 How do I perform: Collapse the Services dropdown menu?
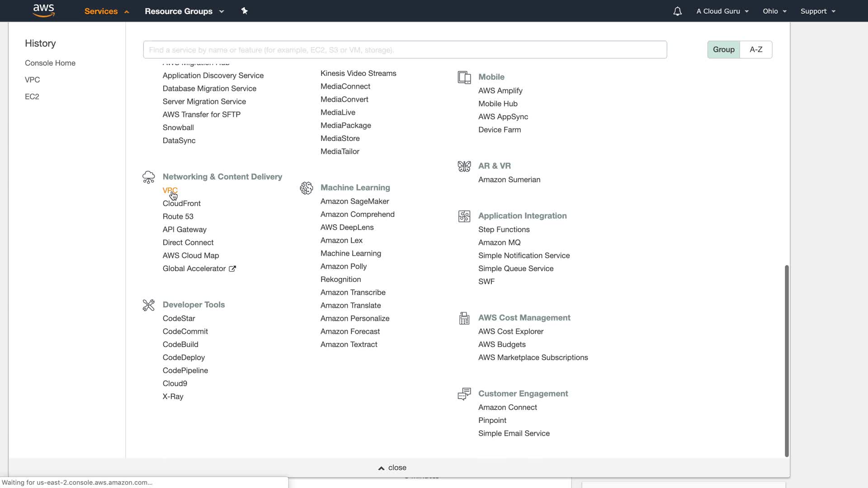[x=107, y=11]
